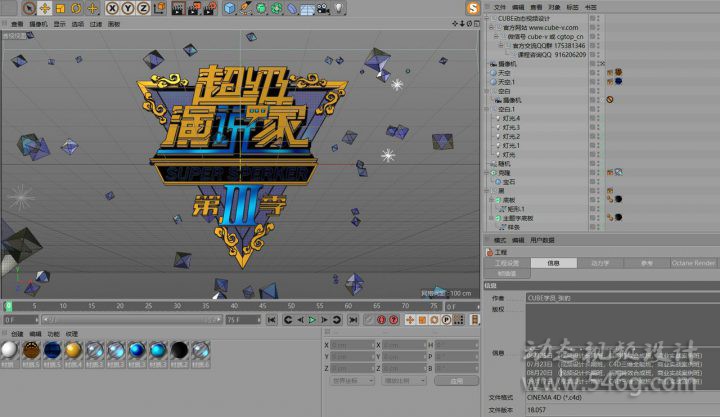Image resolution: width=720 pixels, height=417 pixels.
Task: Select the Move tool in top toolbar
Action: (44, 8)
